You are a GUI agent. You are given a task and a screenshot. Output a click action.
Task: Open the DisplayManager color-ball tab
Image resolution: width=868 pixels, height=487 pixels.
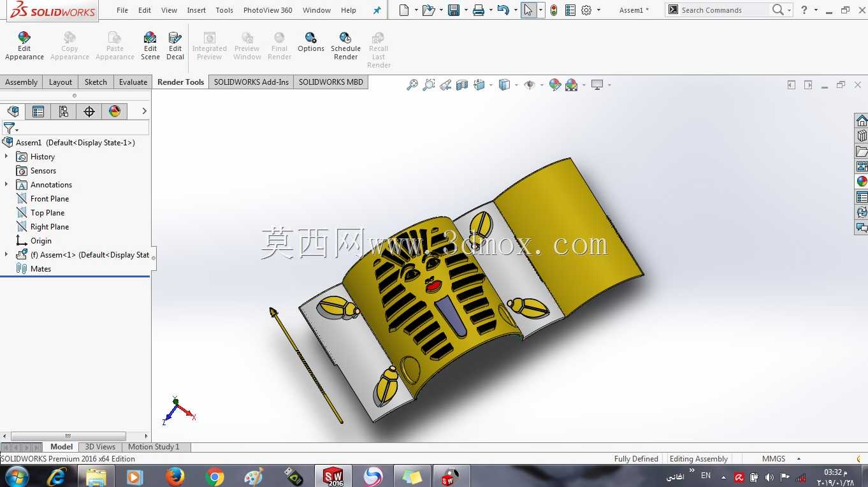[x=115, y=112]
